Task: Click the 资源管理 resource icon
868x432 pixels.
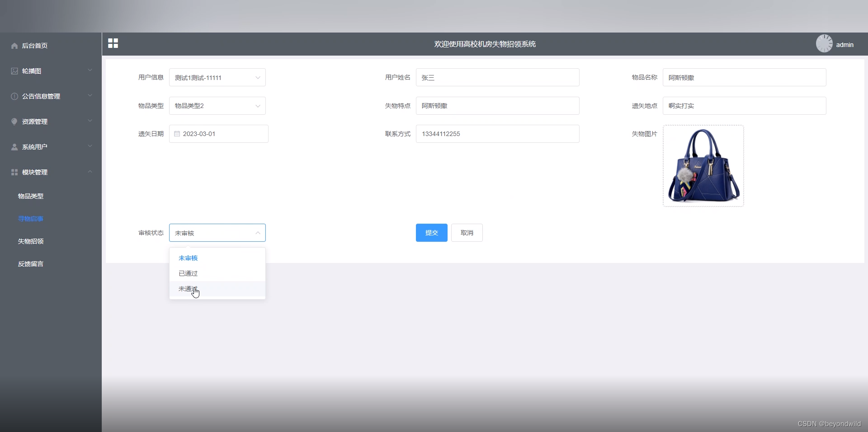Action: 14,121
